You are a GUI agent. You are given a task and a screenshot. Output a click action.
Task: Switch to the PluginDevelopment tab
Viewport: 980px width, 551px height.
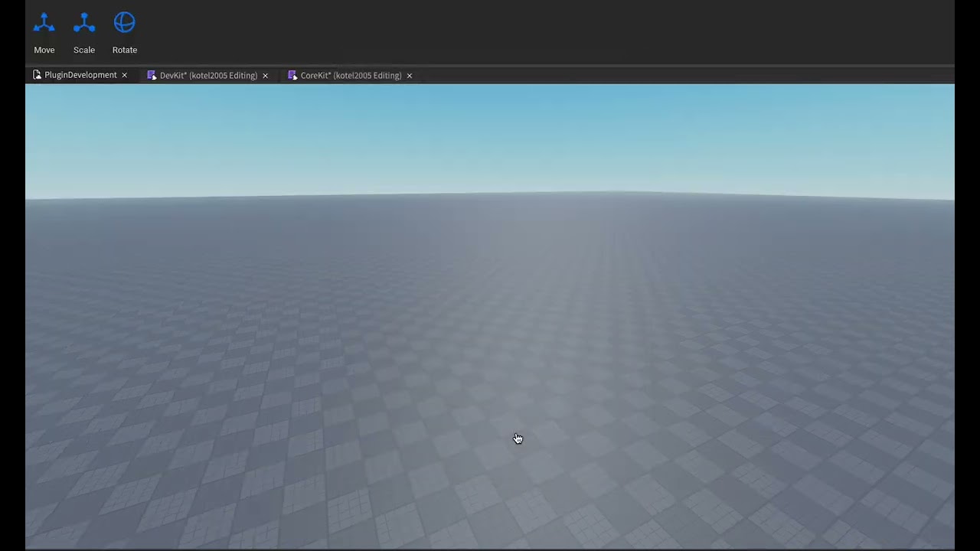80,75
